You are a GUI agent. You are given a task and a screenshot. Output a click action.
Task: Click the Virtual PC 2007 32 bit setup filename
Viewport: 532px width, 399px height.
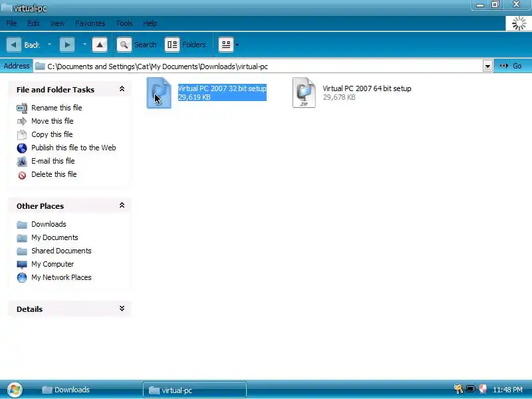tap(222, 88)
